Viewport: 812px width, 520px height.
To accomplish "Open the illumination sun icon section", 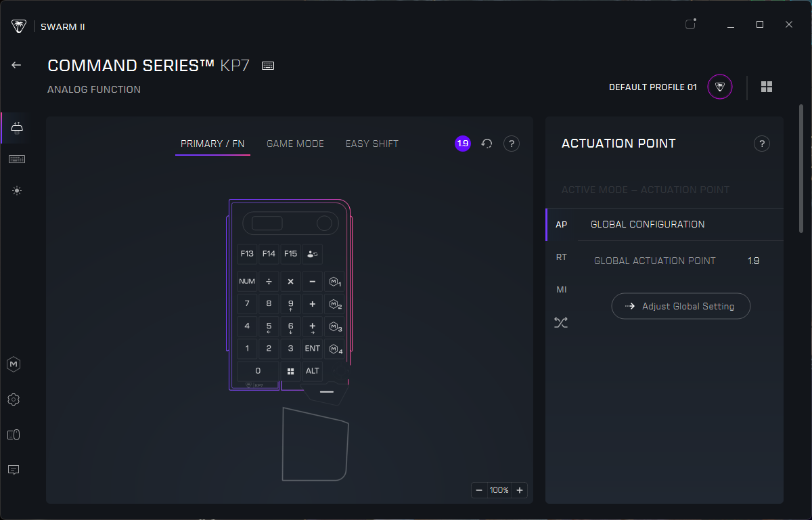I will tap(16, 191).
